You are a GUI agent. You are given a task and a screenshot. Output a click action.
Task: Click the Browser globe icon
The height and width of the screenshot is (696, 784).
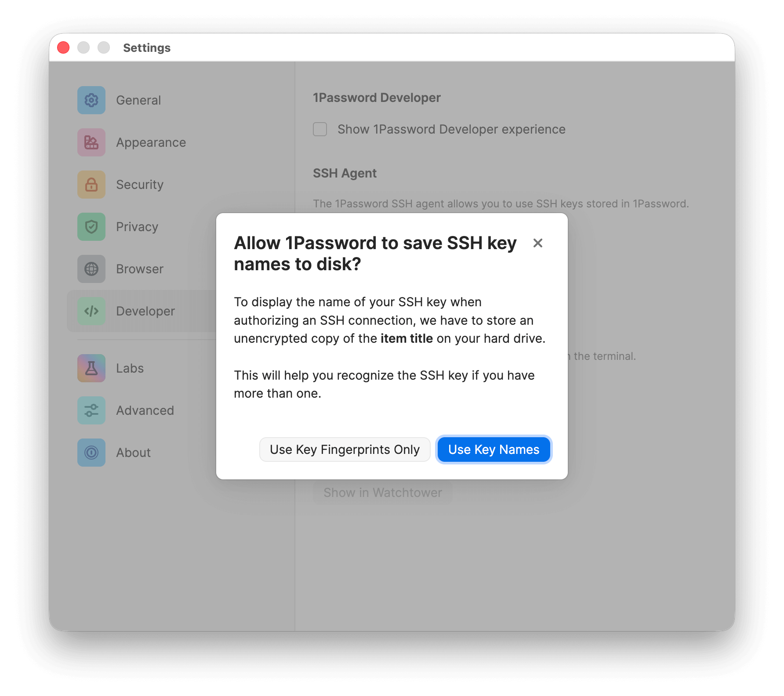pos(91,269)
